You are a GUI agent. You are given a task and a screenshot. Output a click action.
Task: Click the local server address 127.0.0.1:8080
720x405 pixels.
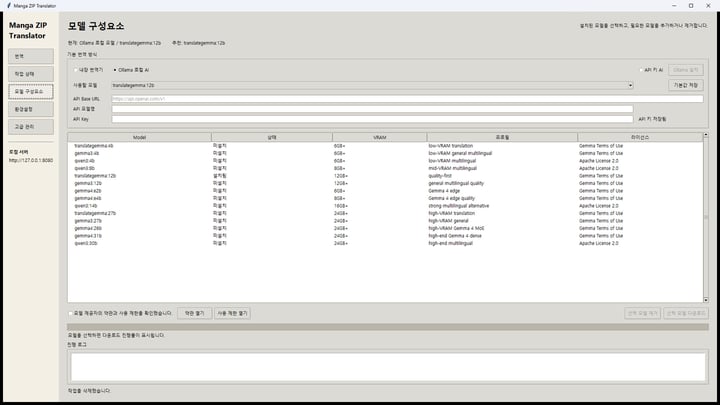pyautogui.click(x=31, y=161)
